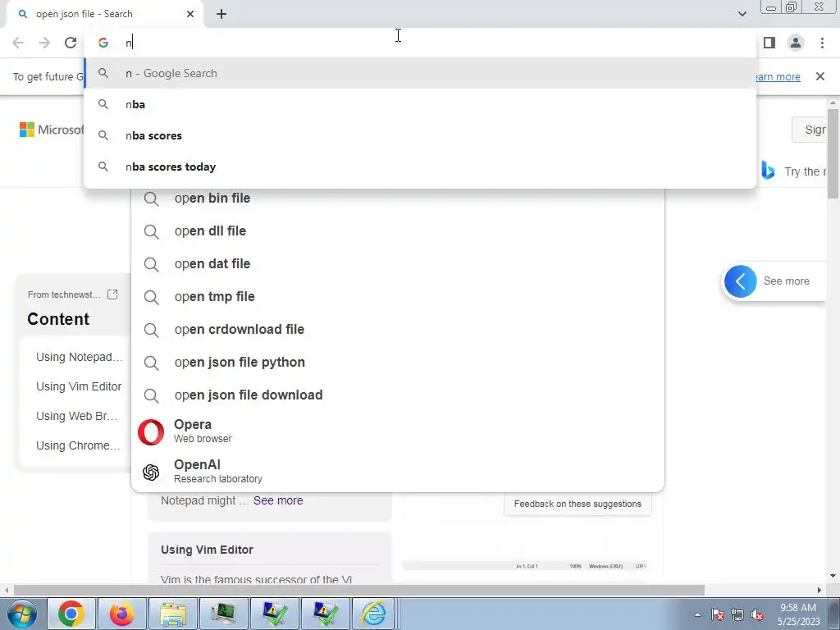Viewport: 840px width, 630px height.
Task: Close the 'open json file - Search' tab
Action: (x=190, y=15)
